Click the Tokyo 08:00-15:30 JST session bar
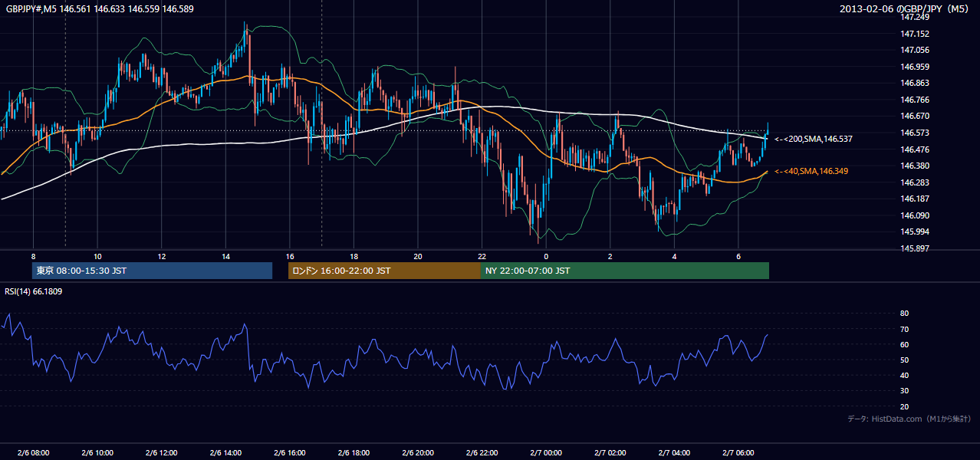Viewport: 980px width, 460px height. point(153,271)
